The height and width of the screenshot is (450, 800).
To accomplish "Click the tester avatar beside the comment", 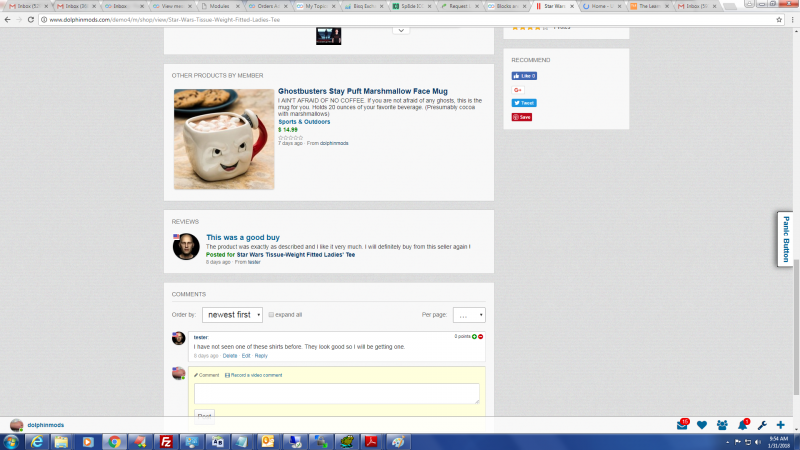I will [x=179, y=338].
